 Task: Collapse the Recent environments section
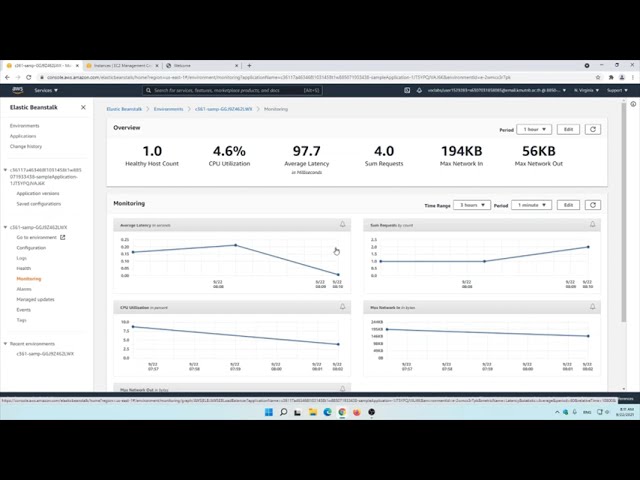click(x=5, y=344)
